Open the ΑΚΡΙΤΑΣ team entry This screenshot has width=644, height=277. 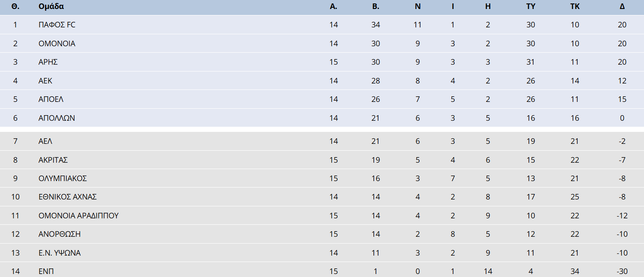click(x=53, y=160)
